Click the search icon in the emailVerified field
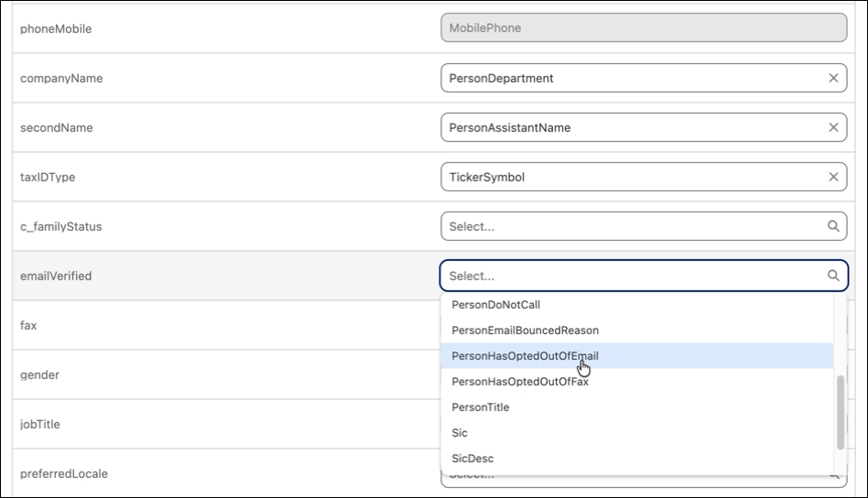This screenshot has height=498, width=868. pos(833,276)
